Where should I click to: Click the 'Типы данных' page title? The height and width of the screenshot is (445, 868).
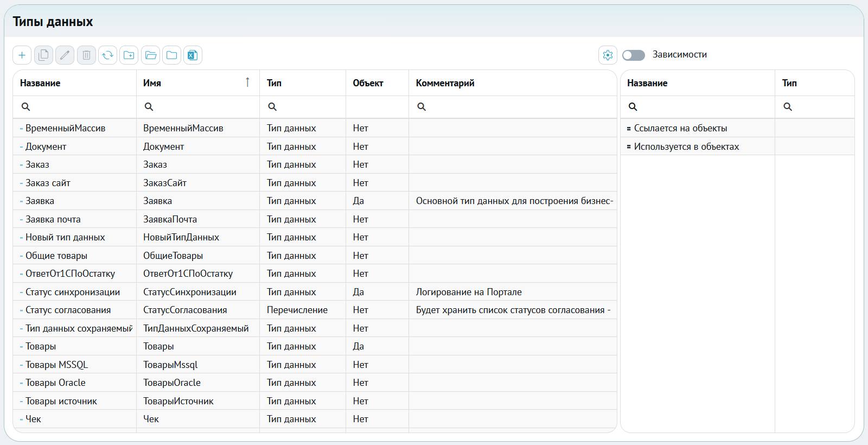(x=53, y=22)
